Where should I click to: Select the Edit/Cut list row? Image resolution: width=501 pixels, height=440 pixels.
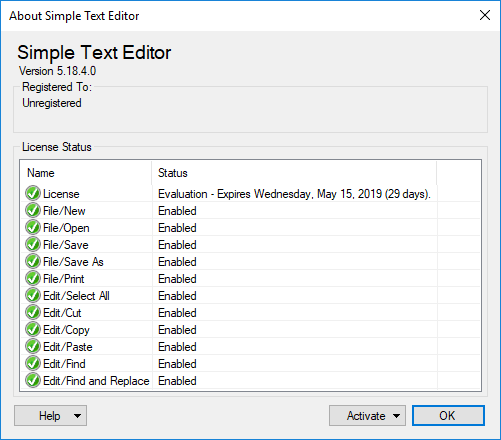(250, 313)
